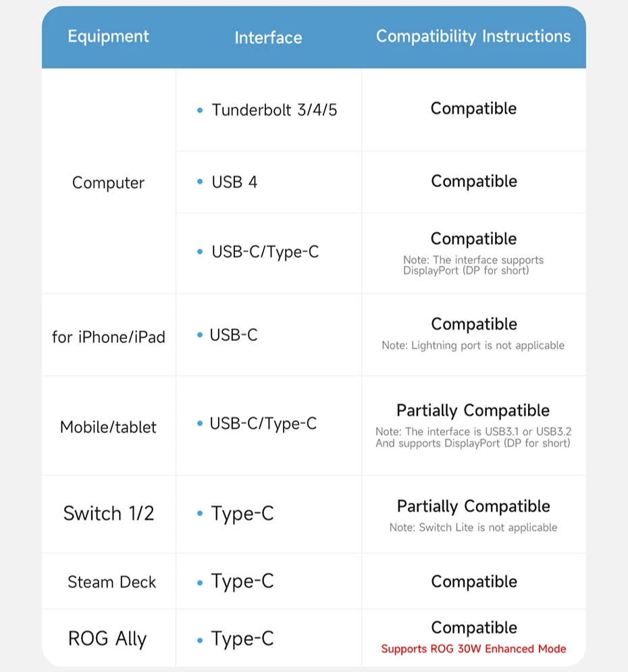
Task: Click the Steam Deck equipment label
Action: tap(112, 582)
